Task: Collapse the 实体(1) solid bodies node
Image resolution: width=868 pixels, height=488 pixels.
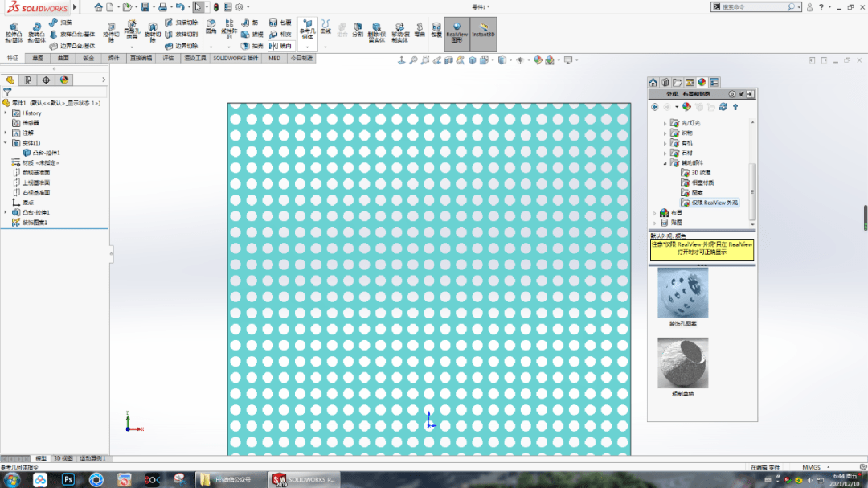Action: coord(6,143)
